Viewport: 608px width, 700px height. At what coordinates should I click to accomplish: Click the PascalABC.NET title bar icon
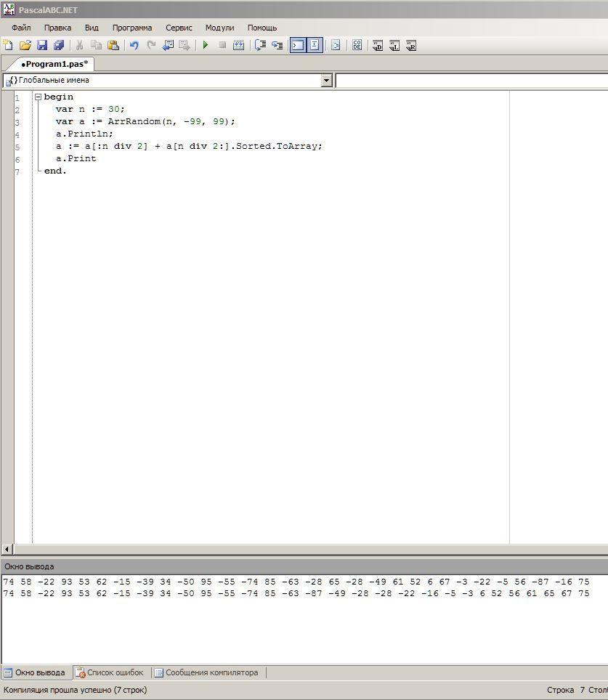[9, 9]
